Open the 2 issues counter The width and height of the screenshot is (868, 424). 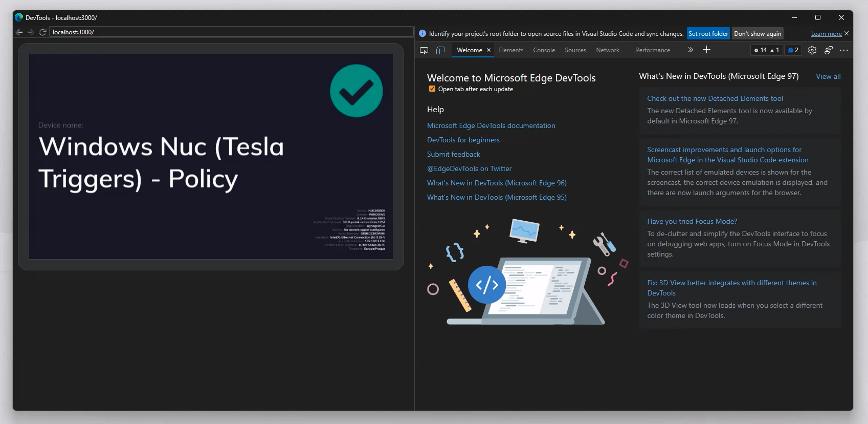pos(793,50)
